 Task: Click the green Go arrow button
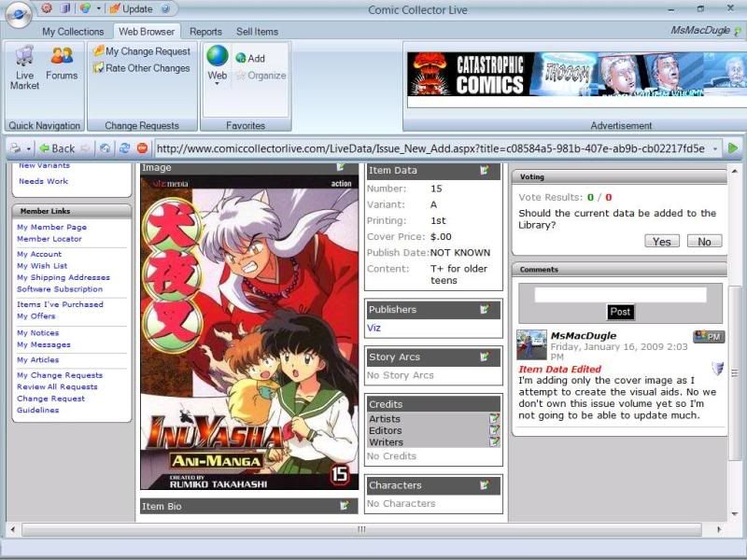[733, 148]
